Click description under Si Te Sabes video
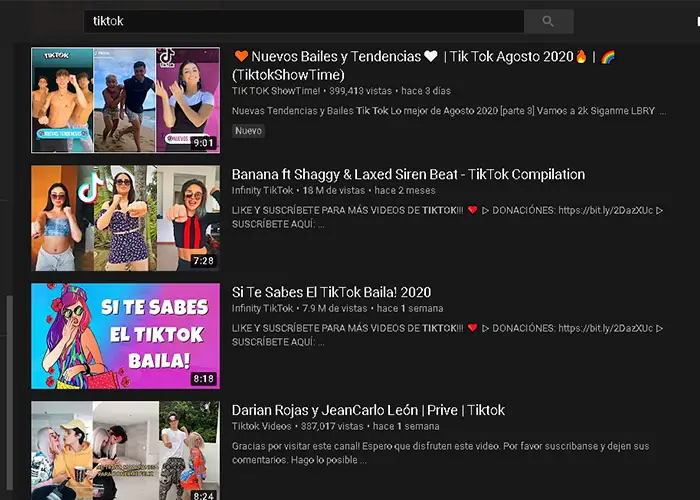Image resolution: width=700 pixels, height=500 pixels. (447, 335)
